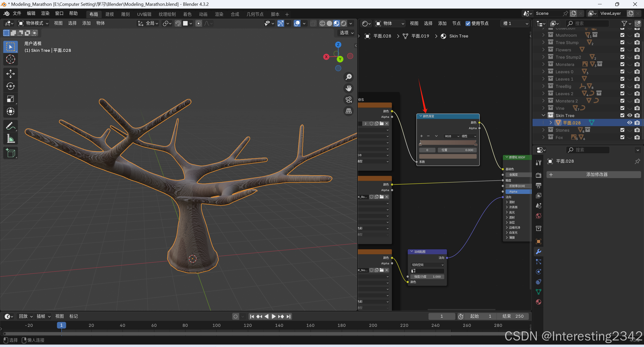Open the tangent space dropdown (切向空间)
This screenshot has height=347, width=644.
tap(427, 265)
